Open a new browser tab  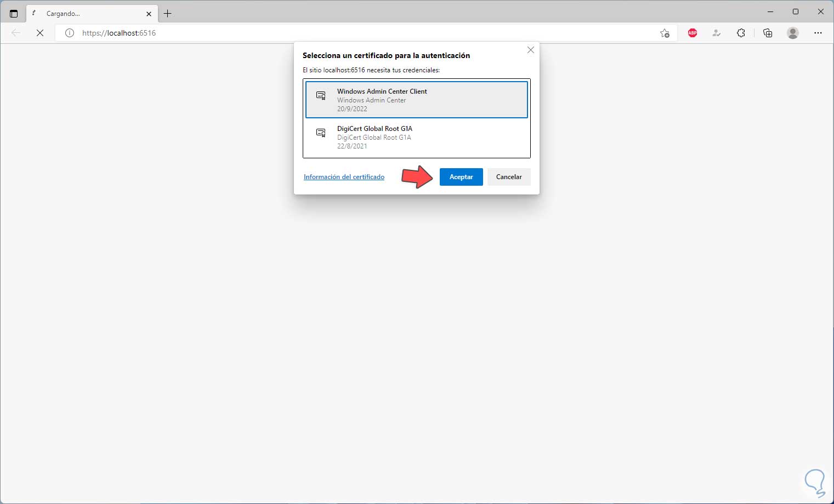168,14
